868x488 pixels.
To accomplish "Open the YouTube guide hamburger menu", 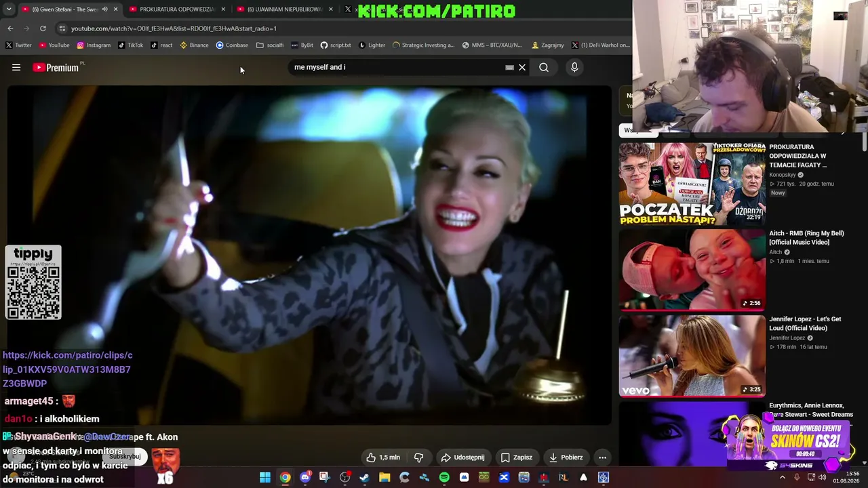I will coord(16,67).
